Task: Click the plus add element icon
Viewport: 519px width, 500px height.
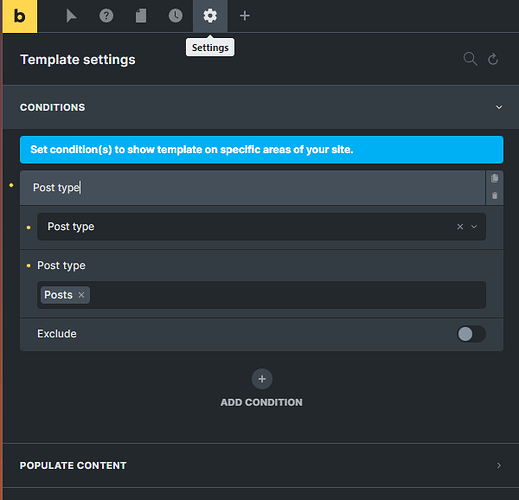Action: 245,16
